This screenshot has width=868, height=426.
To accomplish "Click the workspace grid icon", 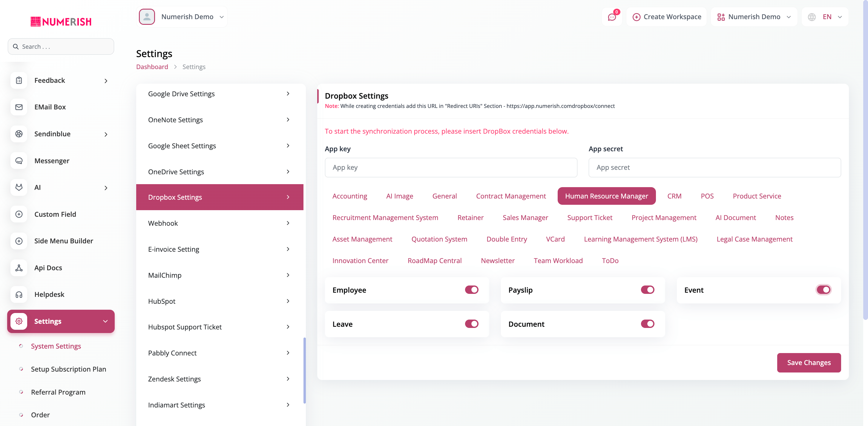I will tap(721, 17).
